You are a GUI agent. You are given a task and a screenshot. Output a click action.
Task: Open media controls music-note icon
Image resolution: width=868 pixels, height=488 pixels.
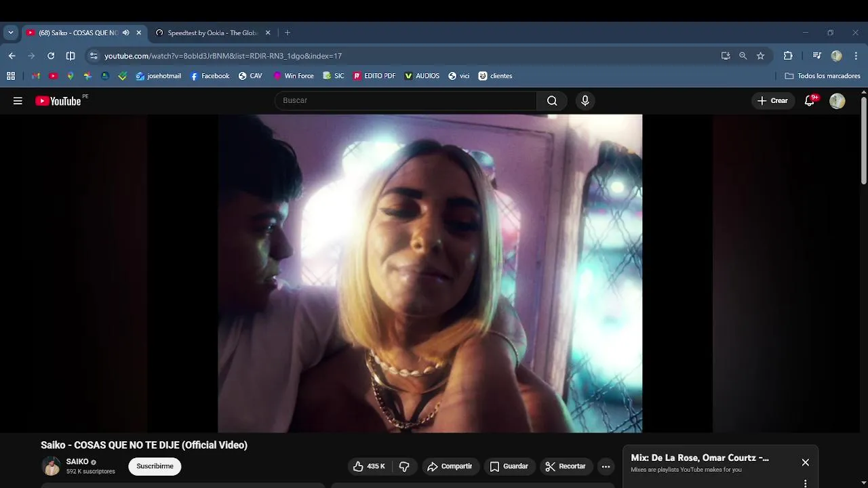click(x=816, y=56)
